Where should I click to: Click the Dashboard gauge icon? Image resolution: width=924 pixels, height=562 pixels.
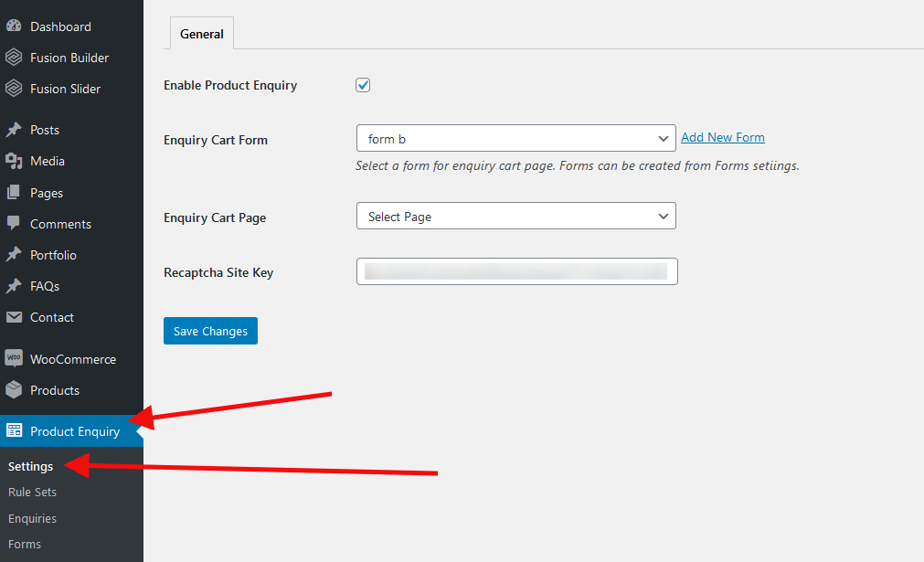(14, 27)
